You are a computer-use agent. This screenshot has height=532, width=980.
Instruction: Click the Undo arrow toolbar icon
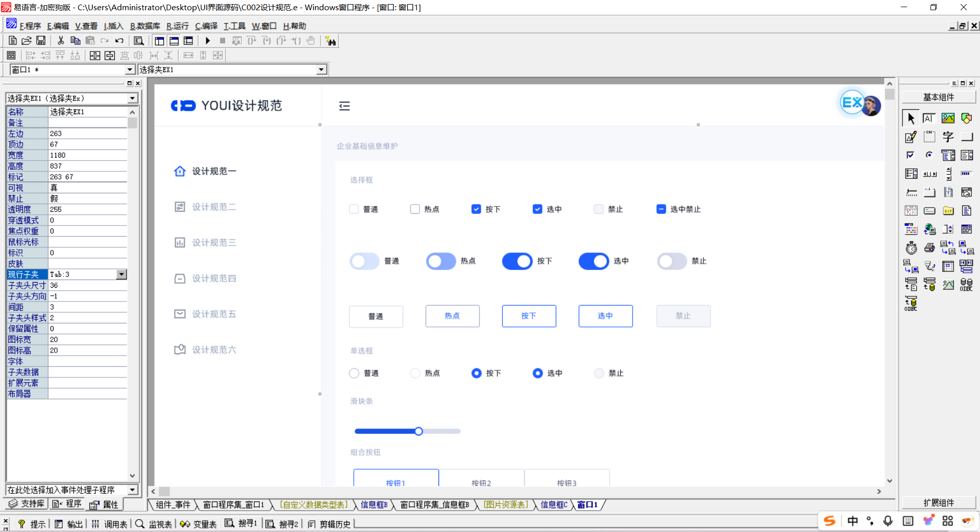point(119,41)
